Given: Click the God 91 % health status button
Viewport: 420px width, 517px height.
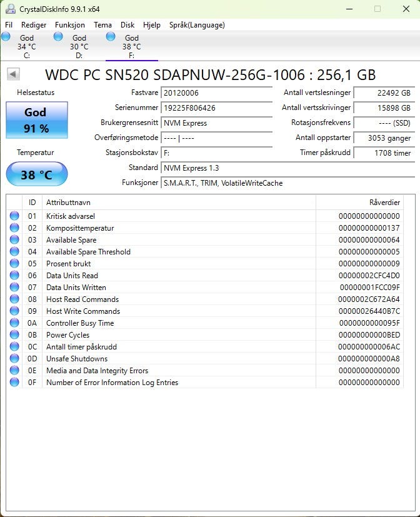Looking at the screenshot, I should click(37, 120).
